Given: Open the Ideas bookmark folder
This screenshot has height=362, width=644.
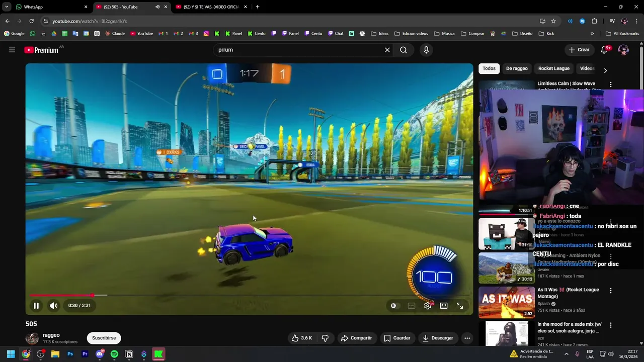Looking at the screenshot, I should [380, 34].
